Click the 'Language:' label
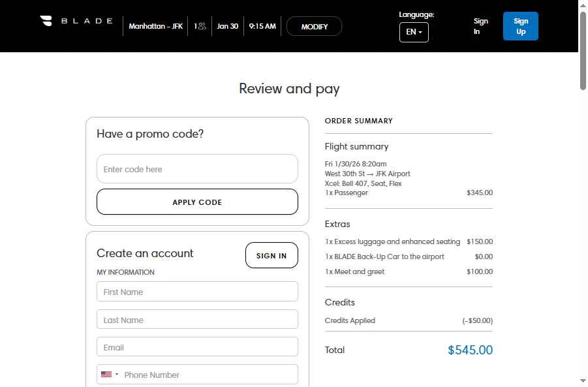The width and height of the screenshot is (588, 387). coord(416,14)
